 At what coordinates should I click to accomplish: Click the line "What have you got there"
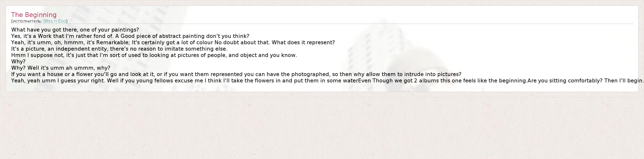pos(75,30)
